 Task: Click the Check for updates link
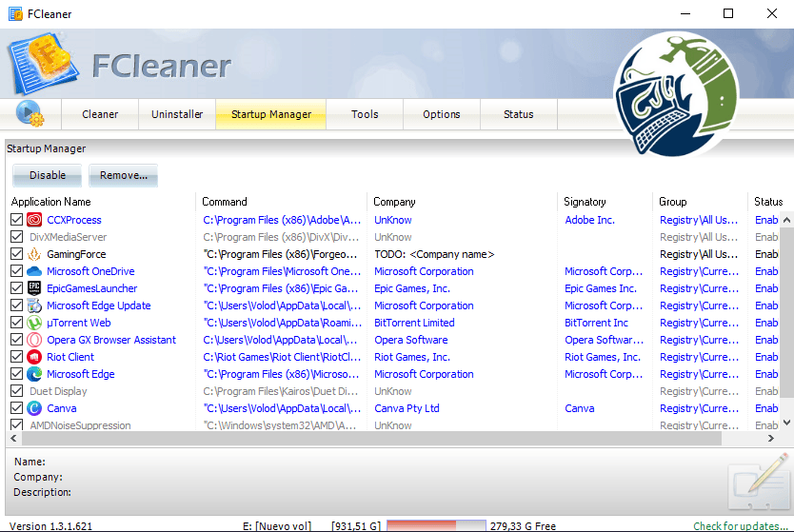coord(743,526)
